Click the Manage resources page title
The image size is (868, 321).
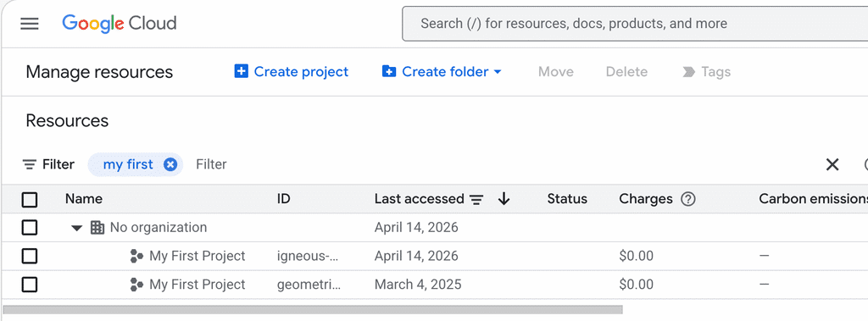coord(99,72)
